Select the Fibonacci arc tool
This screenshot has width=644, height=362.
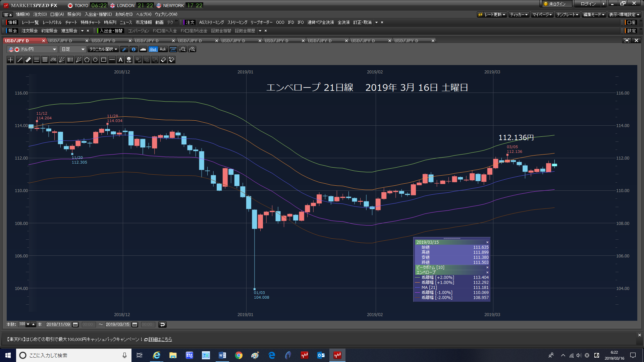tap(53, 60)
